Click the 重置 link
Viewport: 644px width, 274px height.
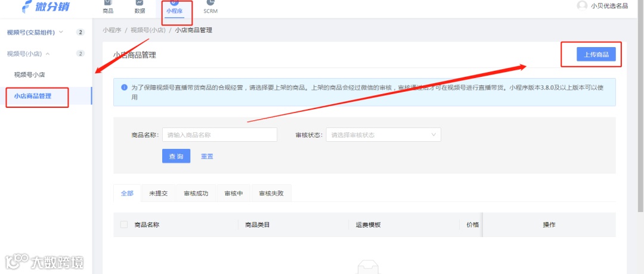tap(207, 156)
